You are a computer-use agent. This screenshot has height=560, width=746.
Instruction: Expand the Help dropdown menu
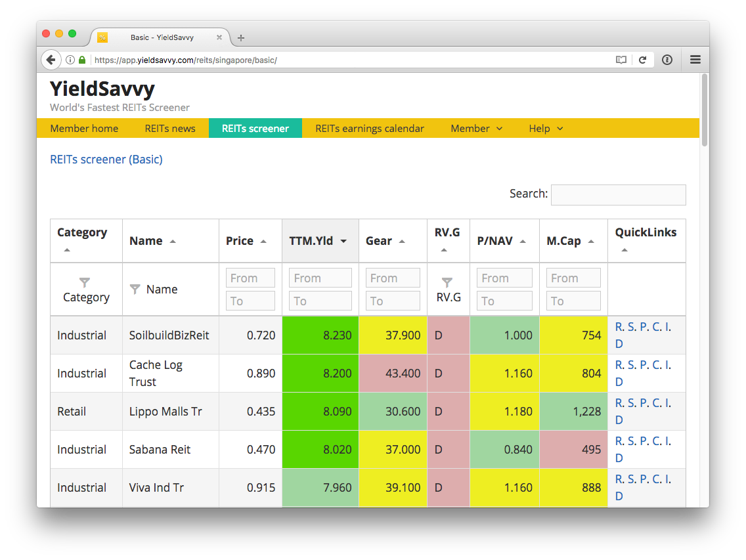pyautogui.click(x=546, y=129)
